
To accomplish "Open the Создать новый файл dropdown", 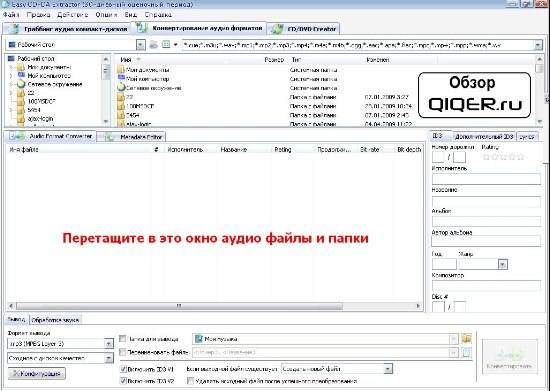I will [x=387, y=369].
